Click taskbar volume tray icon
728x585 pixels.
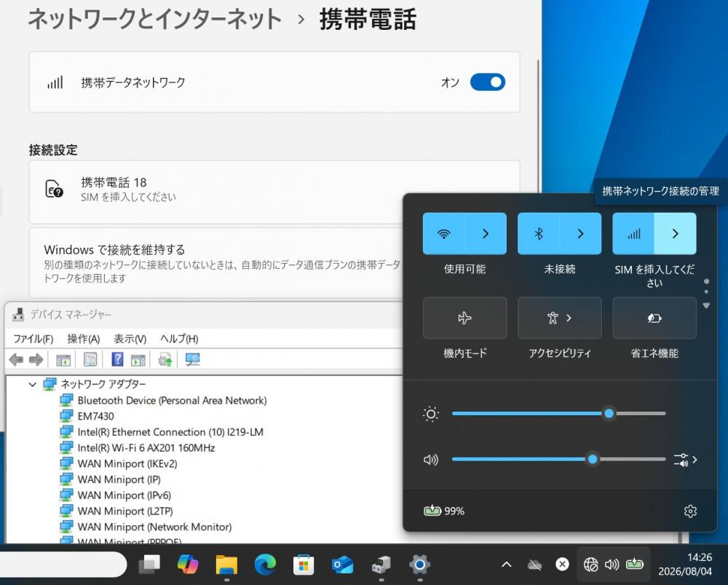coord(612,564)
